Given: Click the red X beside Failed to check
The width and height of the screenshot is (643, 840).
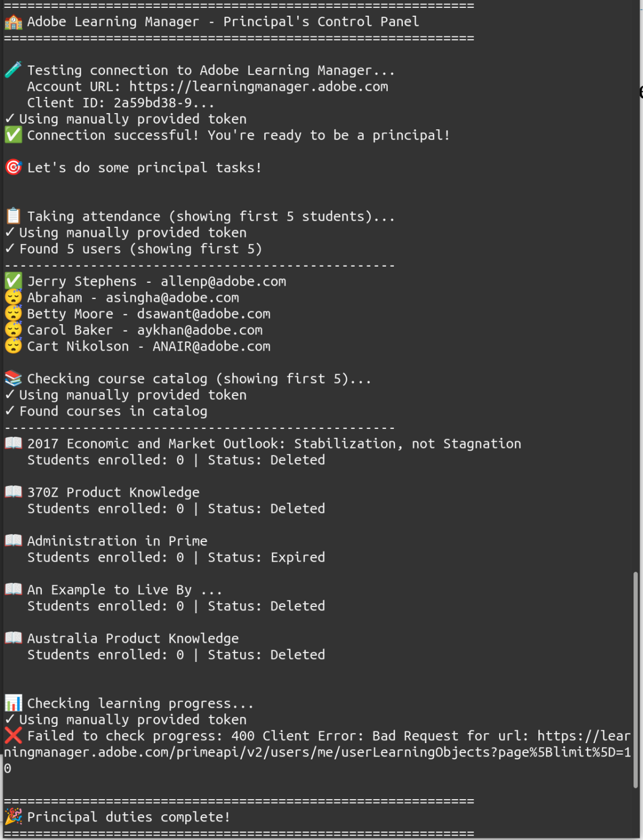Looking at the screenshot, I should (x=13, y=735).
